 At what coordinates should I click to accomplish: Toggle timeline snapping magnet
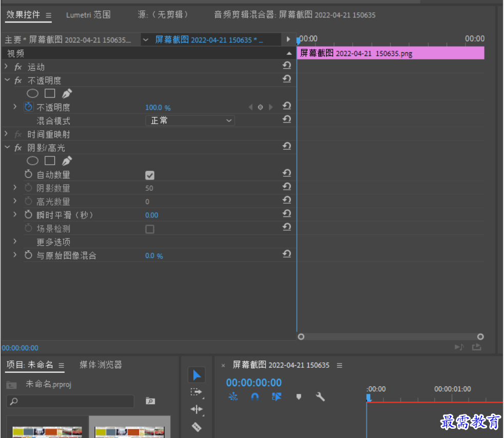[x=255, y=396]
